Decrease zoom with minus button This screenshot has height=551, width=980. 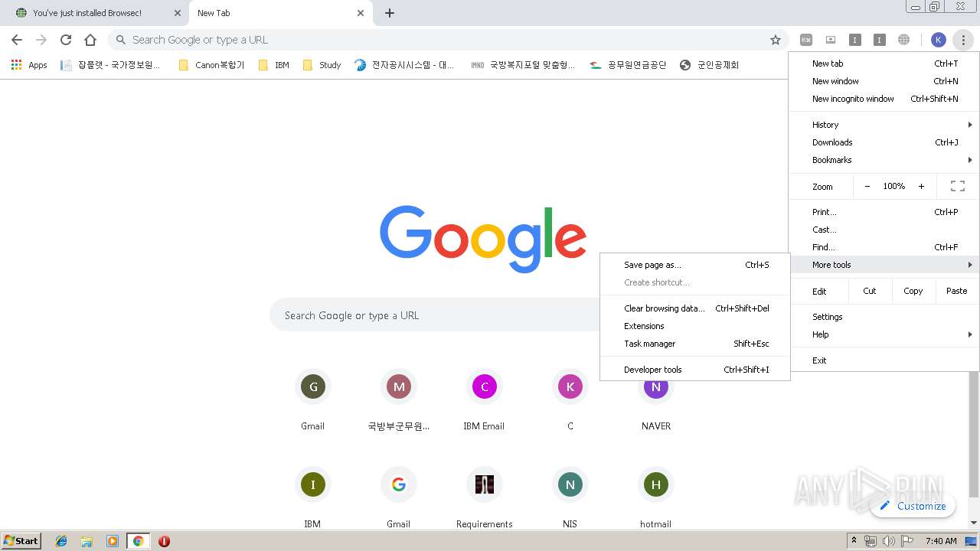pos(867,186)
